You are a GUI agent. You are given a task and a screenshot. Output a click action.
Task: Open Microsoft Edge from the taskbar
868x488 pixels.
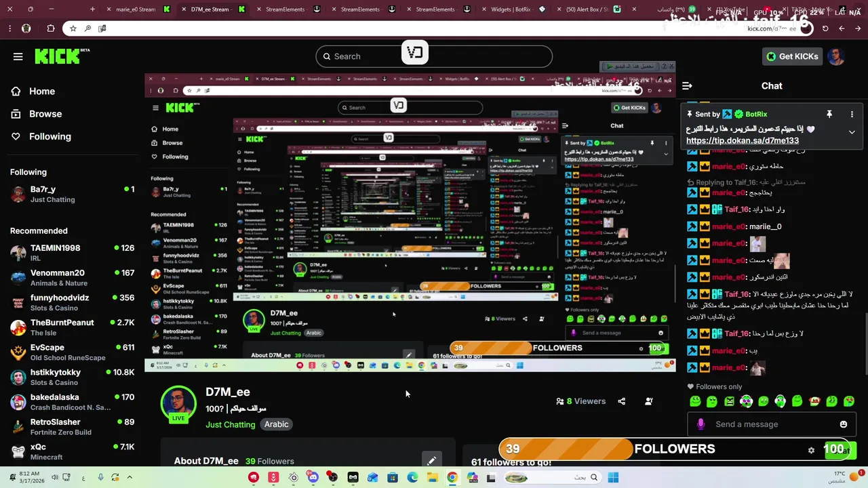tap(412, 477)
